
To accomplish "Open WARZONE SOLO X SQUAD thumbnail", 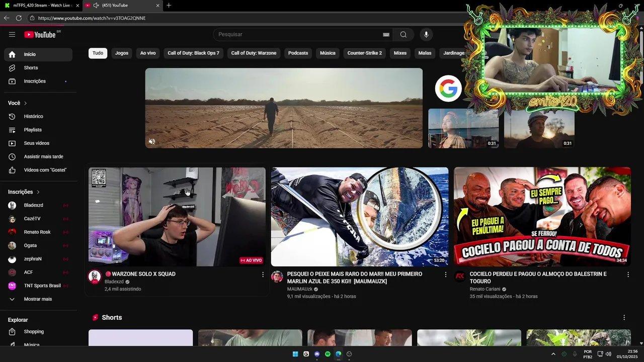I will (x=177, y=217).
